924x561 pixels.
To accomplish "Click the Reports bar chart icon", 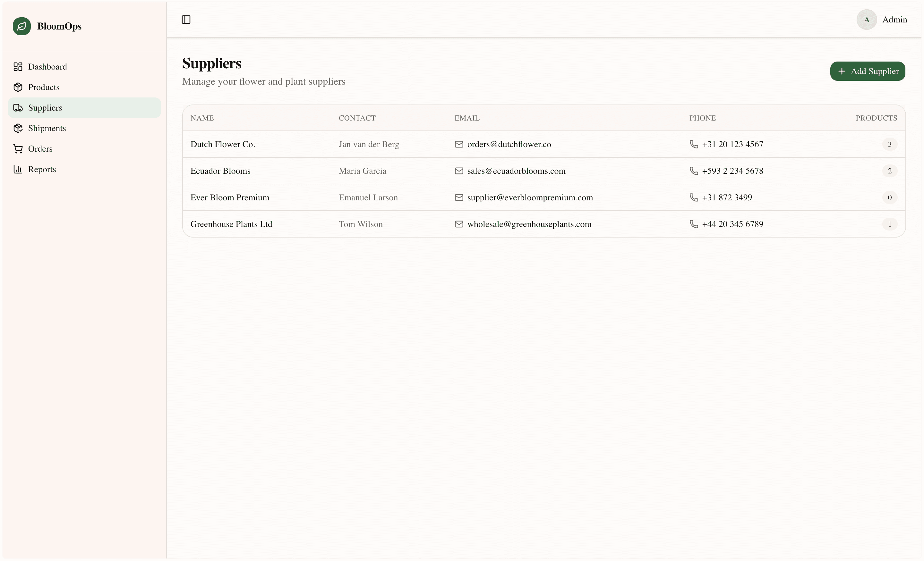I will (x=18, y=169).
